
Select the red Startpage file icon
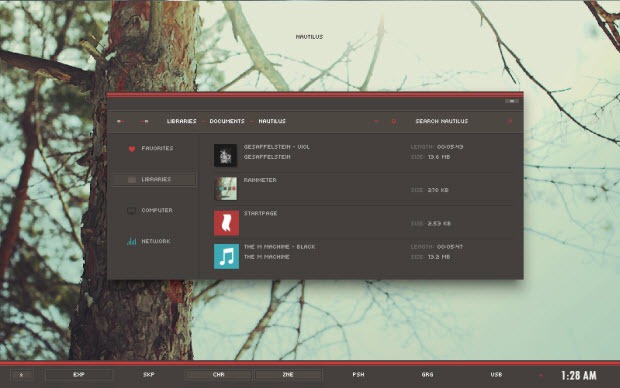226,223
